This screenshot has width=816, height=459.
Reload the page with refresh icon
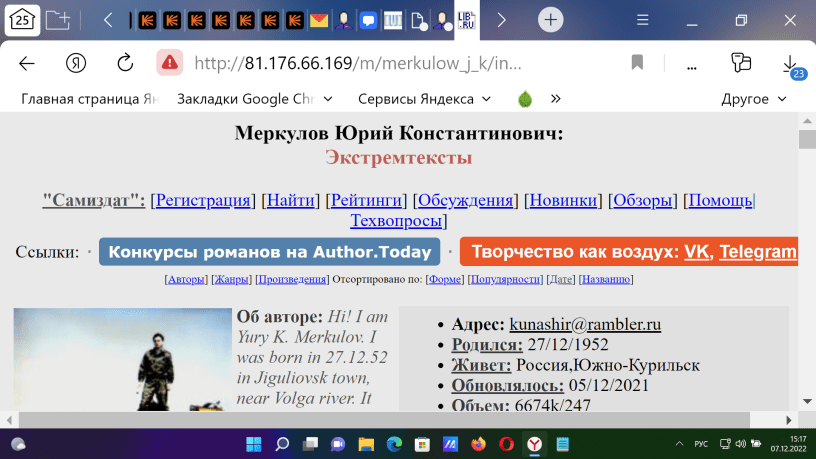coord(125,63)
